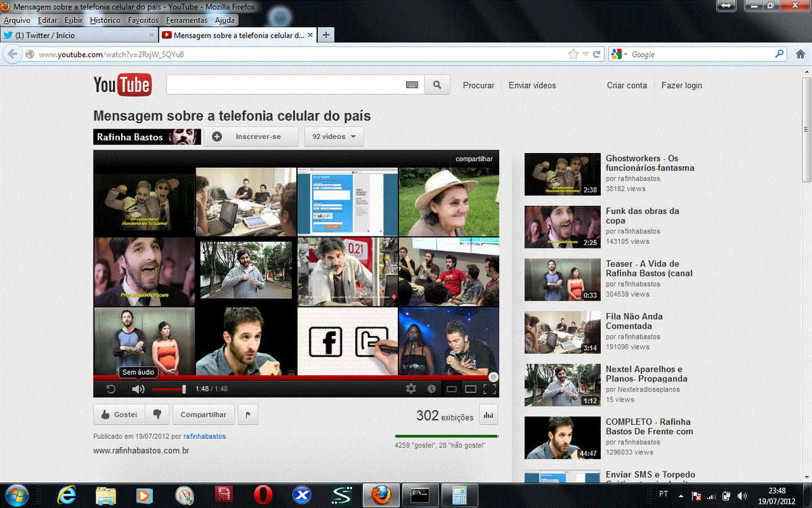Click the Google search bar
This screenshot has height=508, width=812.
700,54
